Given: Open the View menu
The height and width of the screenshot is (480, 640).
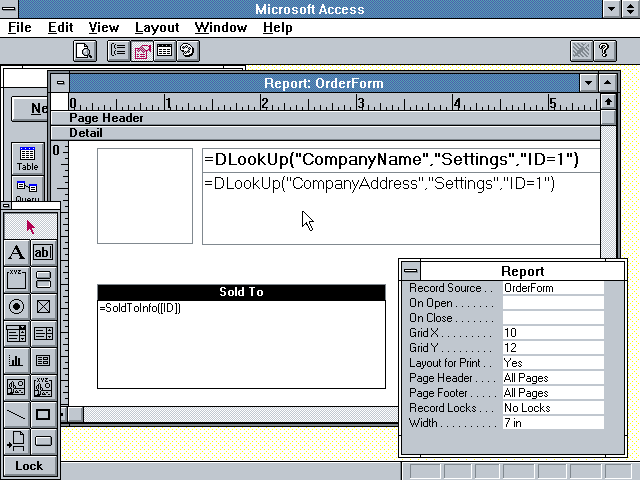Looking at the screenshot, I should pos(104,28).
